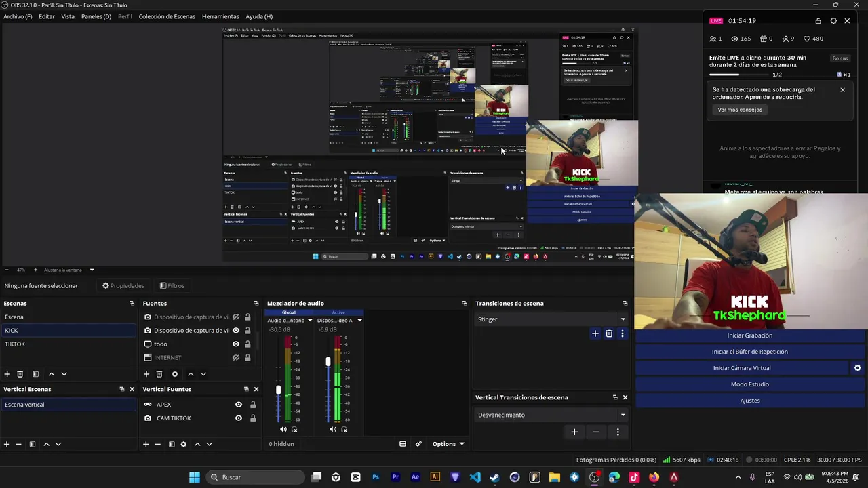
Task: Open the Herramientas menu
Action: pyautogui.click(x=220, y=16)
